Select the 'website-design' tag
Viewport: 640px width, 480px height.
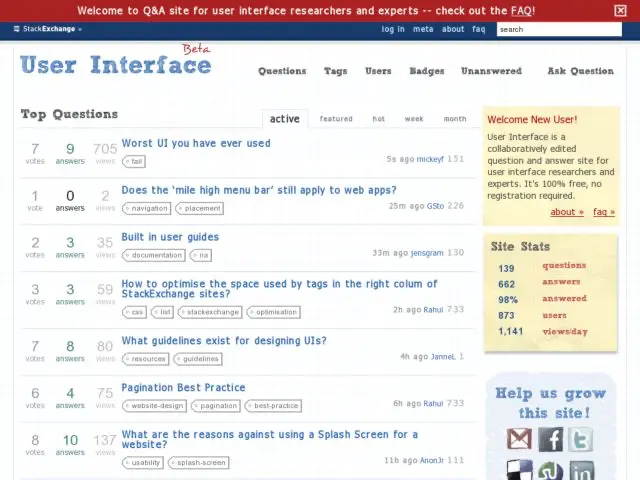(154, 406)
